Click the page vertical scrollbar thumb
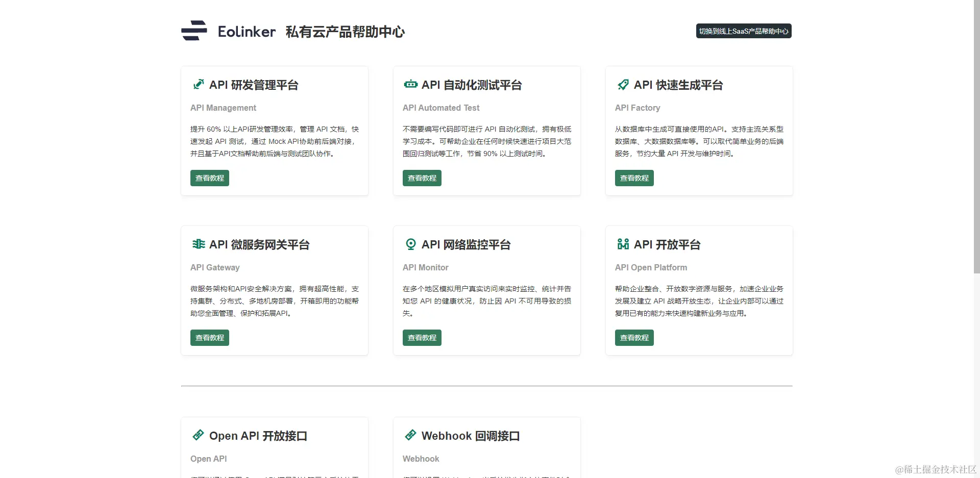Image resolution: width=980 pixels, height=478 pixels. click(976, 137)
